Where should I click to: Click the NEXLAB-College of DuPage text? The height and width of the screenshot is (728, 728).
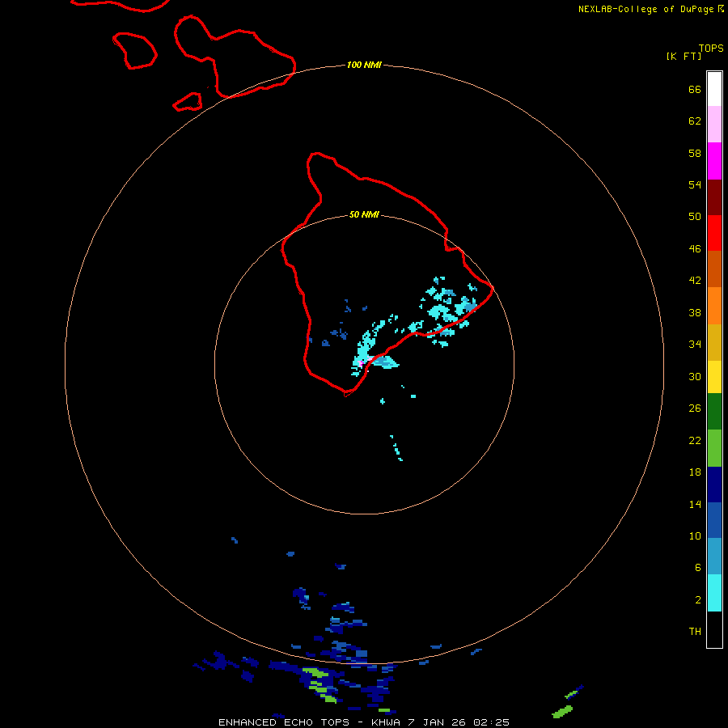click(645, 9)
